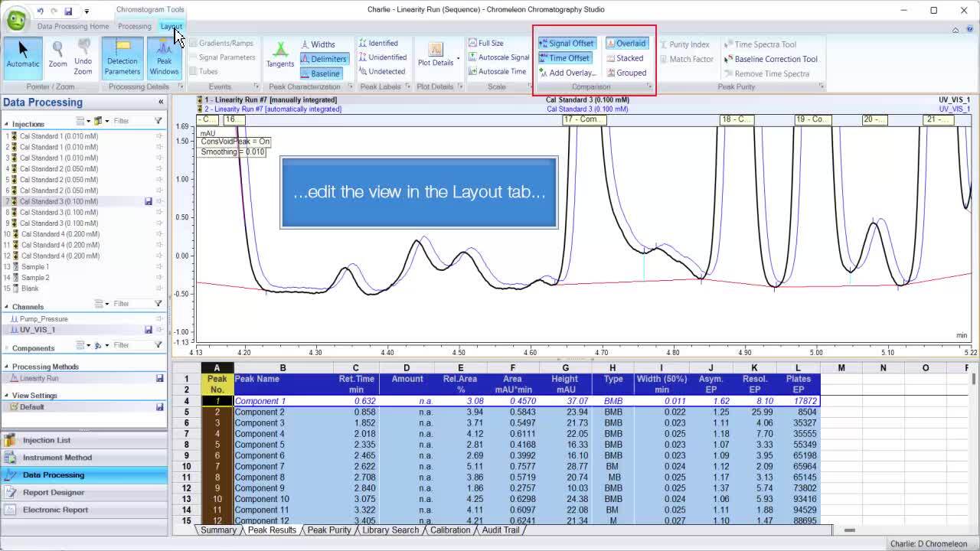This screenshot has width=980, height=551.
Task: Click the Injections filter input field
Action: pos(132,121)
